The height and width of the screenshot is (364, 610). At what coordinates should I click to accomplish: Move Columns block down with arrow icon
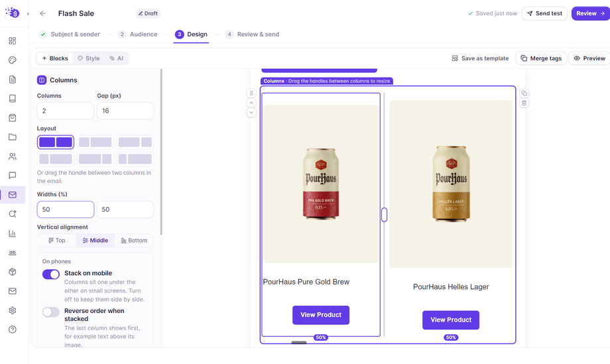251,113
